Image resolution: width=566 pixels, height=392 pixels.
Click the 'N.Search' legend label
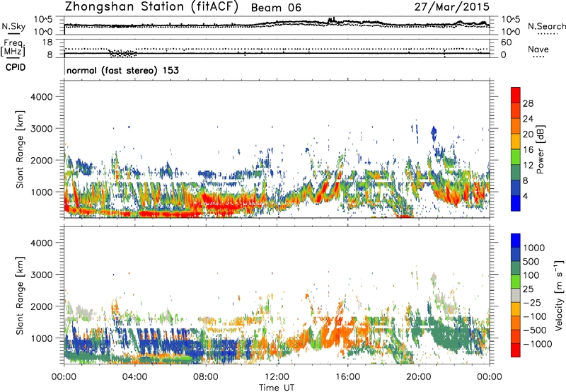[546, 26]
